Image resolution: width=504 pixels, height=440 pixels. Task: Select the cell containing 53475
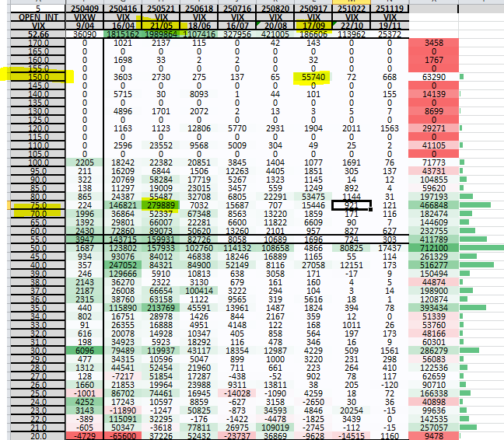coord(313,197)
